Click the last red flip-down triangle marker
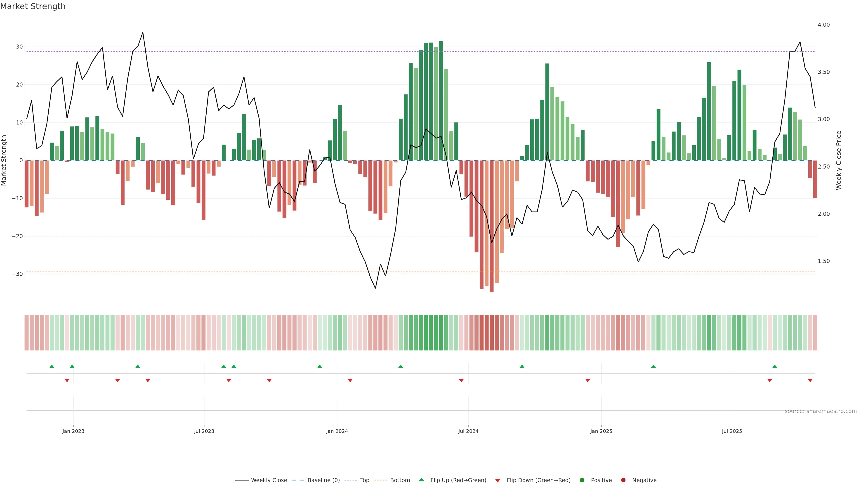Image resolution: width=868 pixels, height=488 pixels. pos(810,380)
